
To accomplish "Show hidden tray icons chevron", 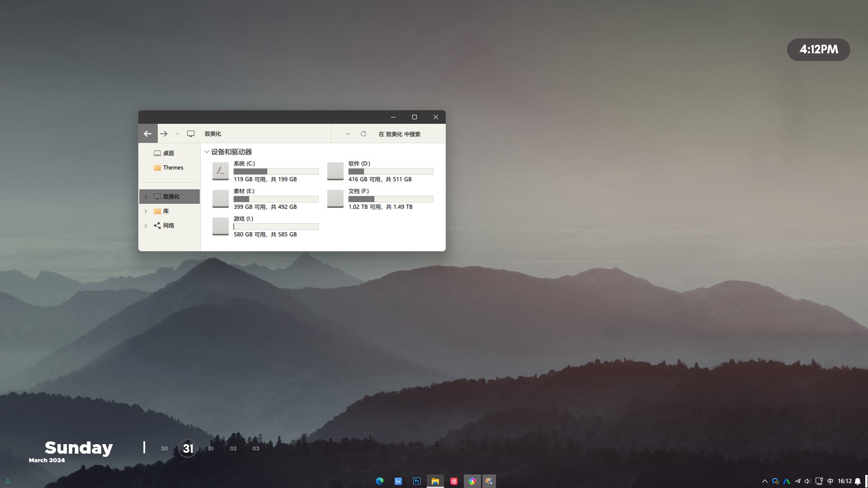I will [764, 481].
